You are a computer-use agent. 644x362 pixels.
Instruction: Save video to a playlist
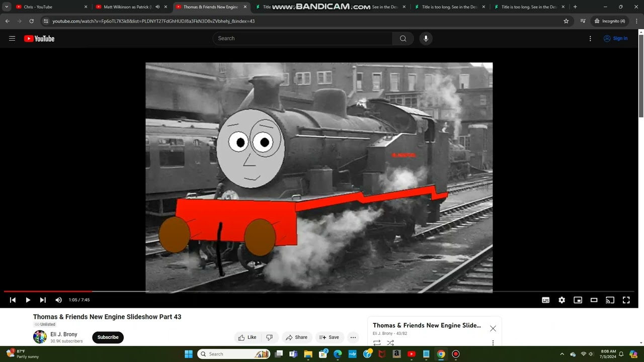[x=329, y=337]
